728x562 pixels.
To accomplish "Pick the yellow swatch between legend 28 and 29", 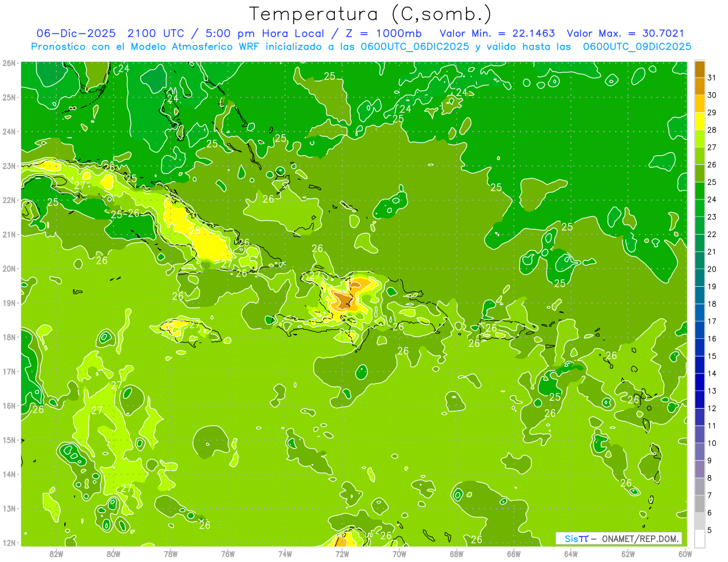I will coord(699,121).
